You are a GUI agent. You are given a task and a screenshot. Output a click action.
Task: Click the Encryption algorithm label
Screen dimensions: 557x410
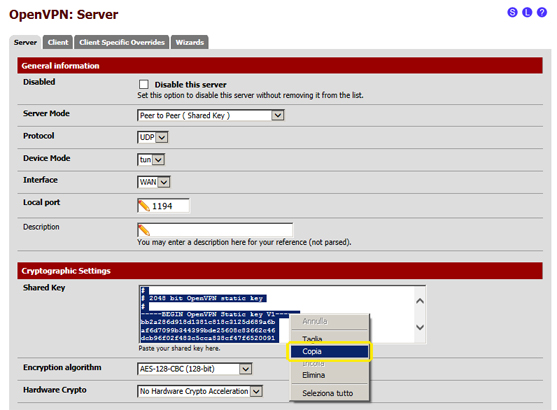[62, 367]
